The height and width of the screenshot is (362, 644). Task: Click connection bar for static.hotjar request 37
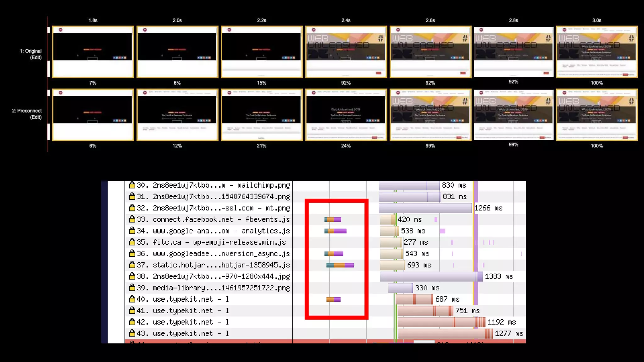click(340, 265)
